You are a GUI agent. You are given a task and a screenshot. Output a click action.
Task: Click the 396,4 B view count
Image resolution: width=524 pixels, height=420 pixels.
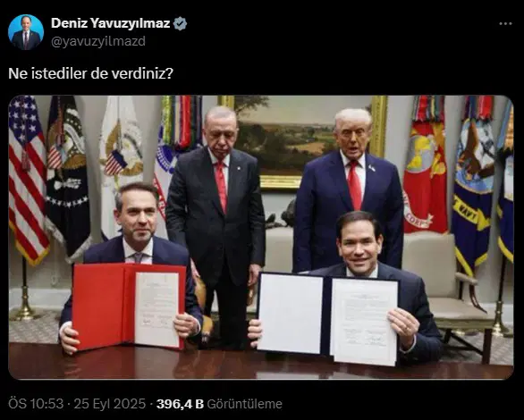tap(180, 404)
